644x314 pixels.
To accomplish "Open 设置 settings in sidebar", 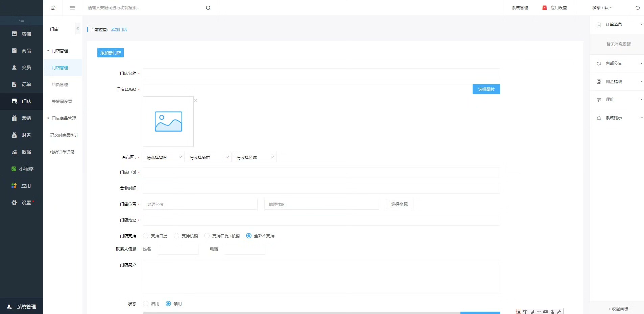I will click(22, 203).
